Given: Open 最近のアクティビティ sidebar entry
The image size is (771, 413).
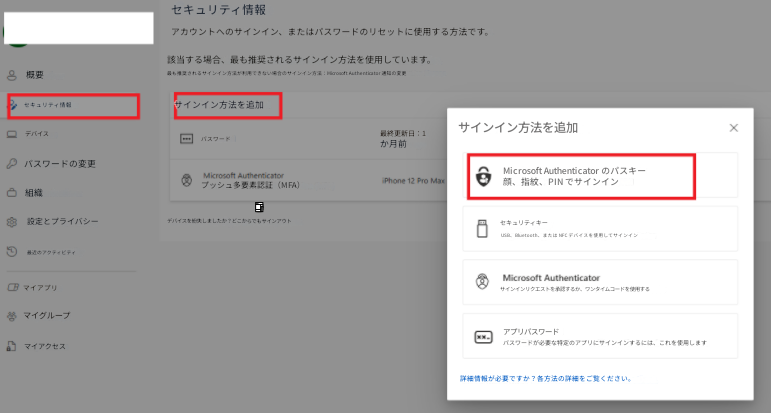Looking at the screenshot, I should [51, 252].
